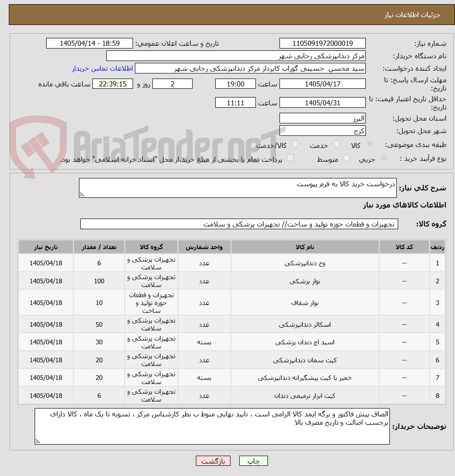
Task: Select the item خمیر یا کیت پیشگیرانه دندانپزشکی
Action: (305, 378)
